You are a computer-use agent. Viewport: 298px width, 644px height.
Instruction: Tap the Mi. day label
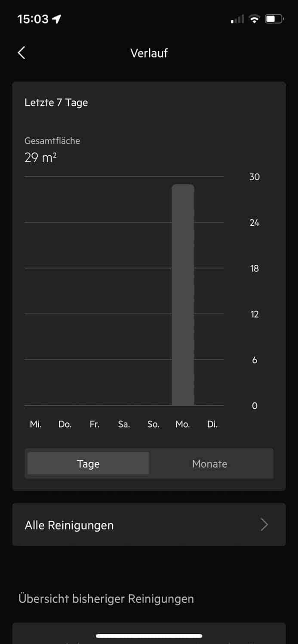(x=36, y=425)
